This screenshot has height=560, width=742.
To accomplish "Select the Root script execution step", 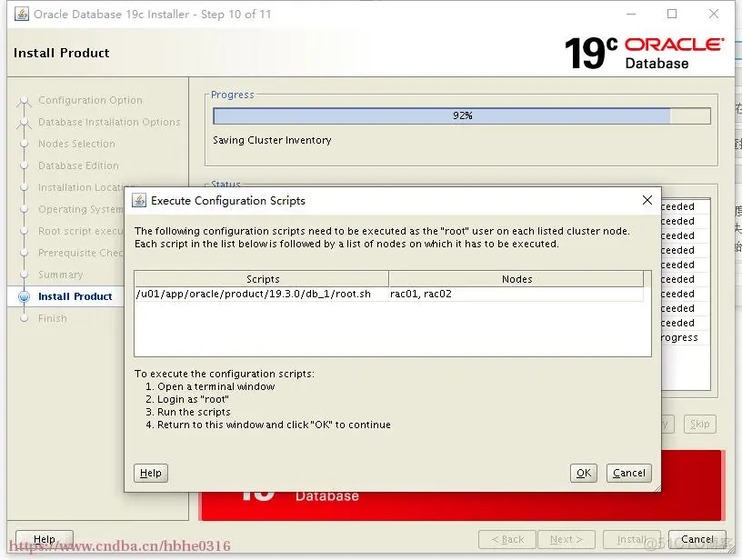I will point(81,231).
